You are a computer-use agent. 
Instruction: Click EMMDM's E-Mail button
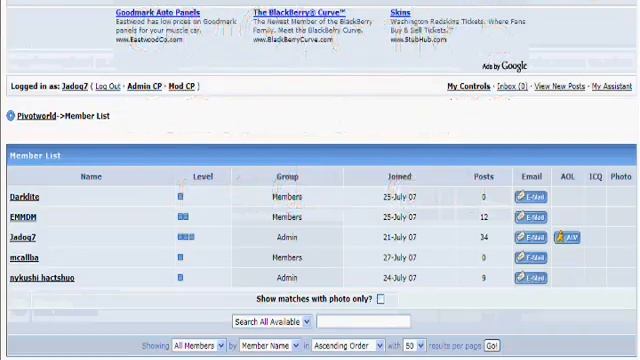click(531, 217)
